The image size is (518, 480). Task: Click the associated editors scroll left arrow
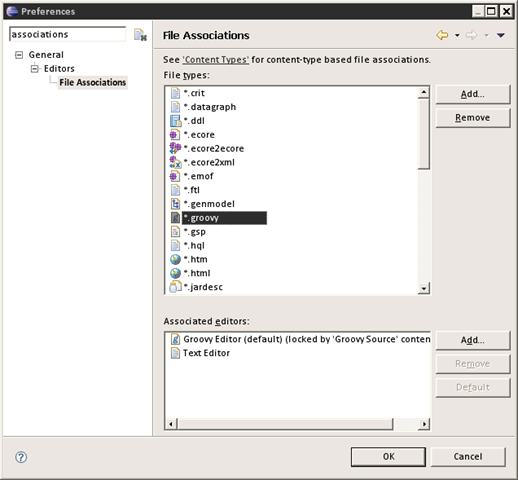171,424
